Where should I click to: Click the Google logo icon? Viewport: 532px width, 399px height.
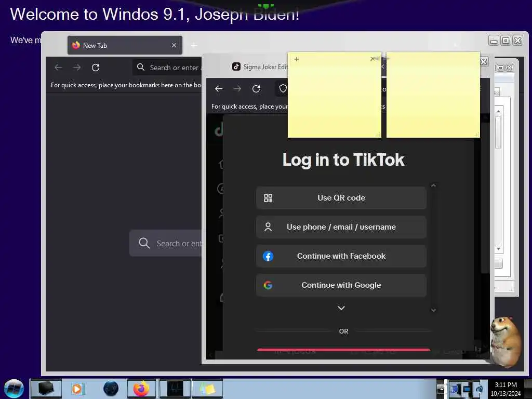[268, 285]
